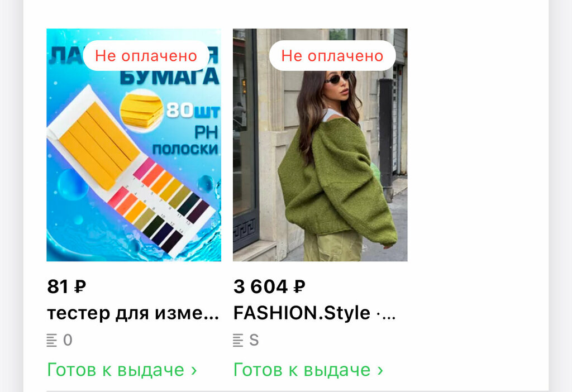This screenshot has width=572, height=392.
Task: Select the size value S
Action: tap(254, 340)
